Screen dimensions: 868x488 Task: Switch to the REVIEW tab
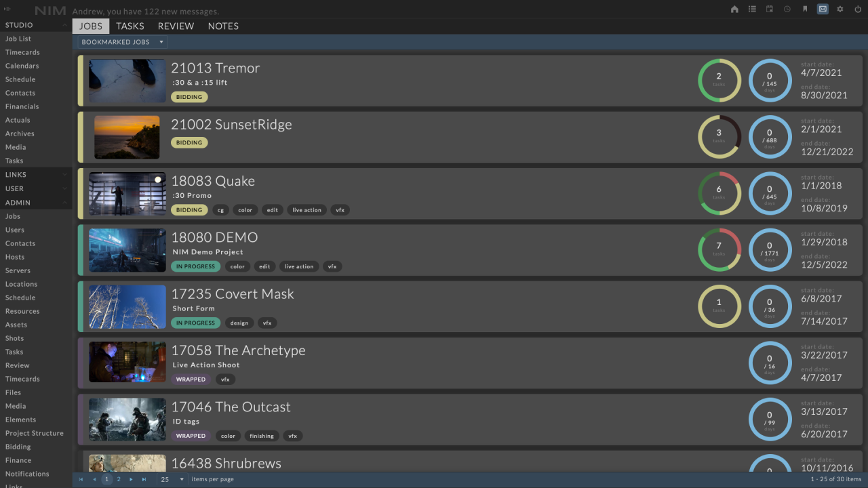pyautogui.click(x=176, y=26)
